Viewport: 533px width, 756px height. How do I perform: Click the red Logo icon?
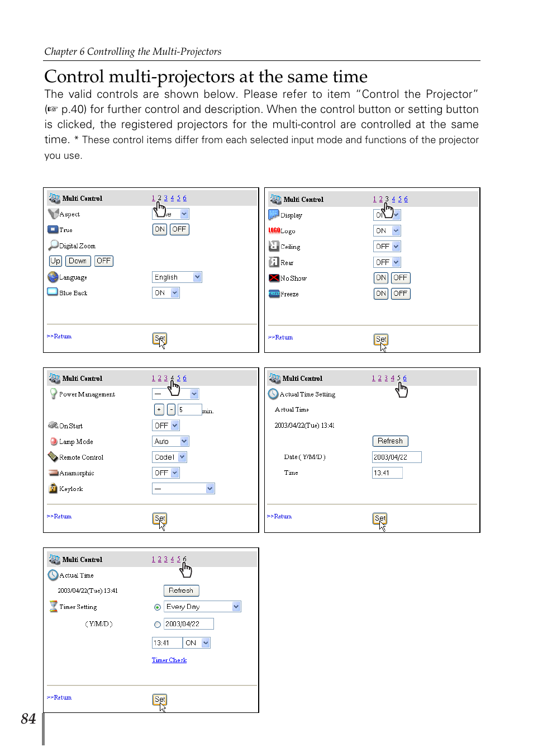point(274,230)
